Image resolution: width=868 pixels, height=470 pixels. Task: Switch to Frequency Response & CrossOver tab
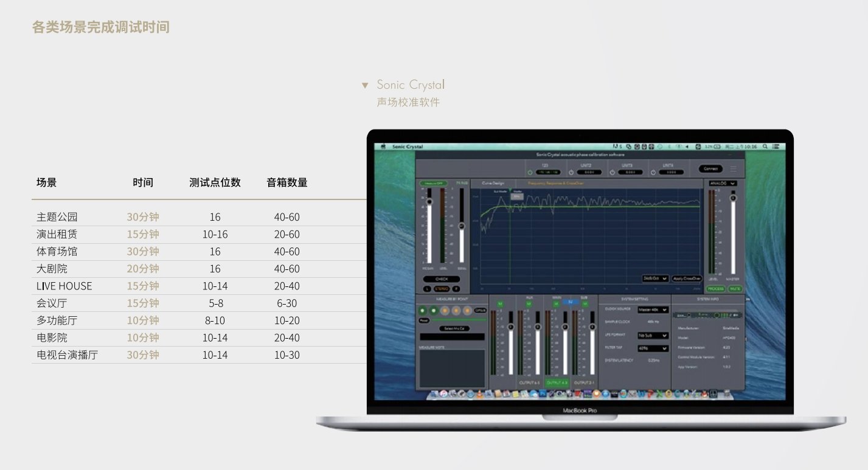556,183
